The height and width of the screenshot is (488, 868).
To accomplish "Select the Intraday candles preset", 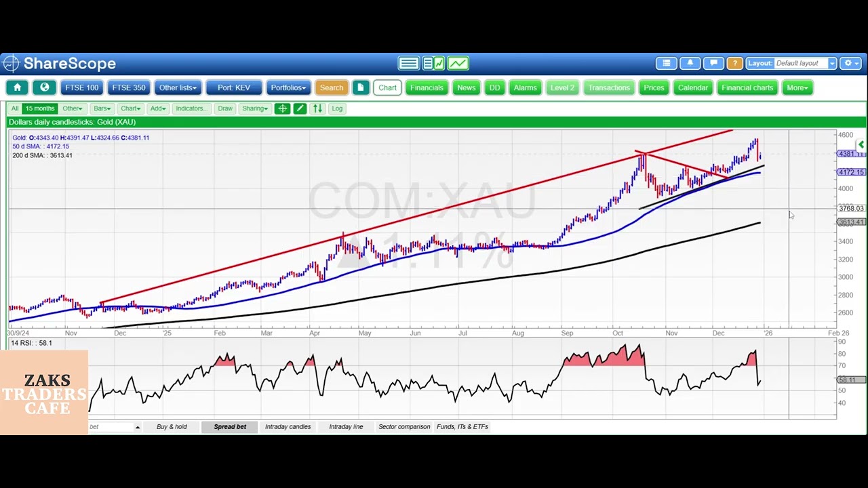I will click(288, 427).
